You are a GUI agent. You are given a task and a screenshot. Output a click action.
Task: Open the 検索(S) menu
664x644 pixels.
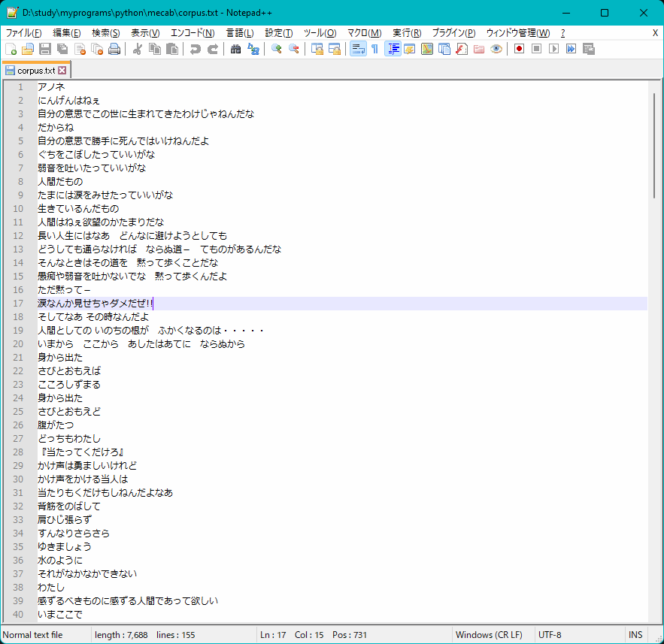click(x=105, y=33)
